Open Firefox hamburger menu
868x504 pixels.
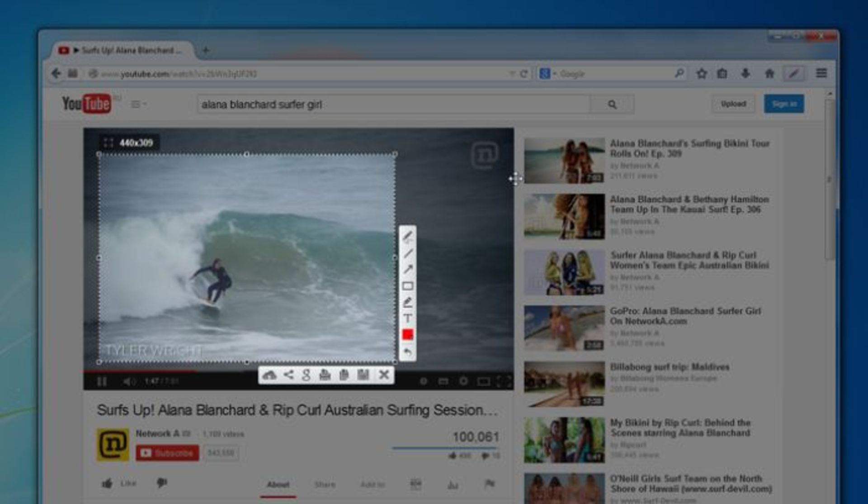click(821, 73)
